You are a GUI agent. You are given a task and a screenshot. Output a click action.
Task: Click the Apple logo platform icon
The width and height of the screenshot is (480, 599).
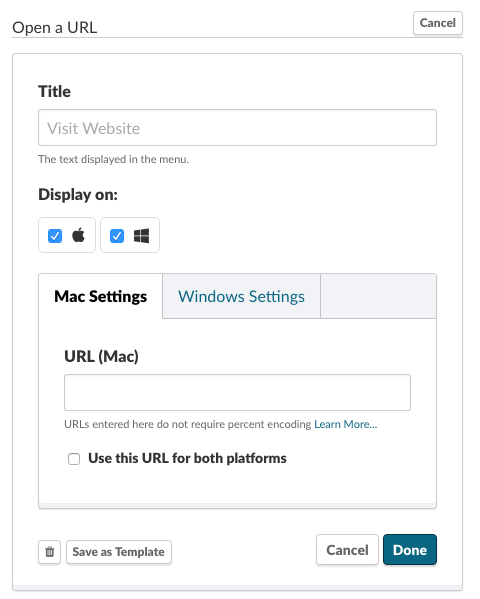click(78, 235)
